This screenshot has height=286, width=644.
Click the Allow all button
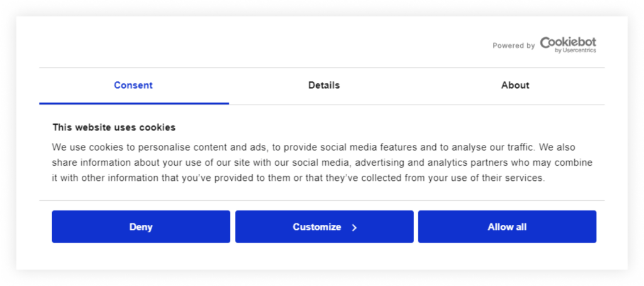pyautogui.click(x=507, y=227)
